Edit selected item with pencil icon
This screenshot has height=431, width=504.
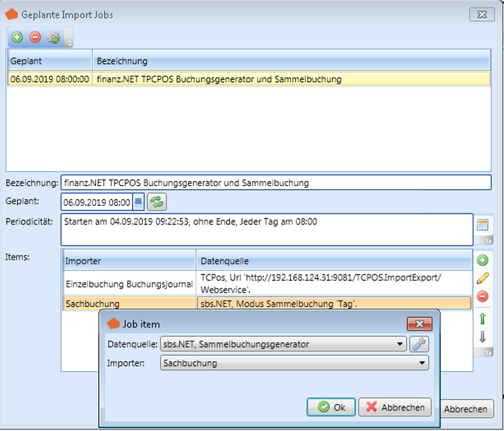(483, 278)
